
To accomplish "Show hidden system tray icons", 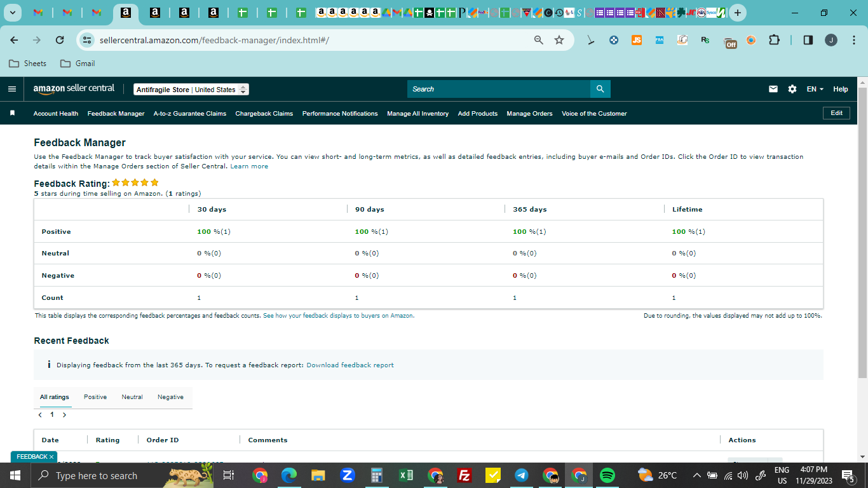I will click(696, 475).
